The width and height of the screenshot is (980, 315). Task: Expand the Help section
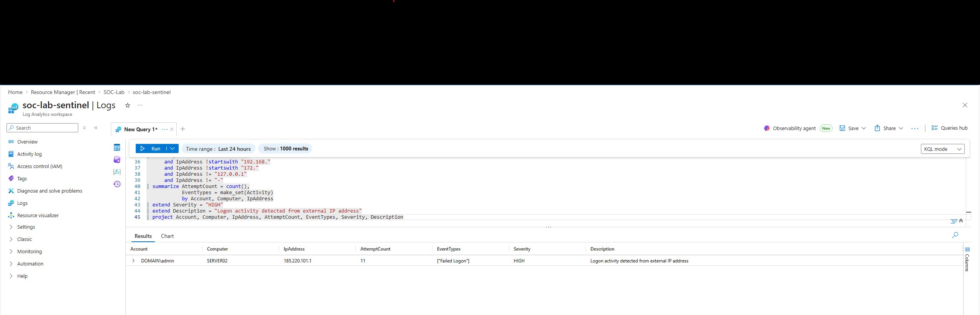22,276
